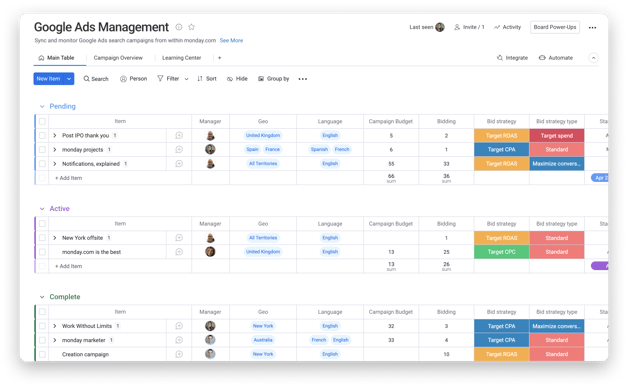Collapse the Pending group
Image resolution: width=628 pixels, height=387 pixels.
pyautogui.click(x=42, y=107)
